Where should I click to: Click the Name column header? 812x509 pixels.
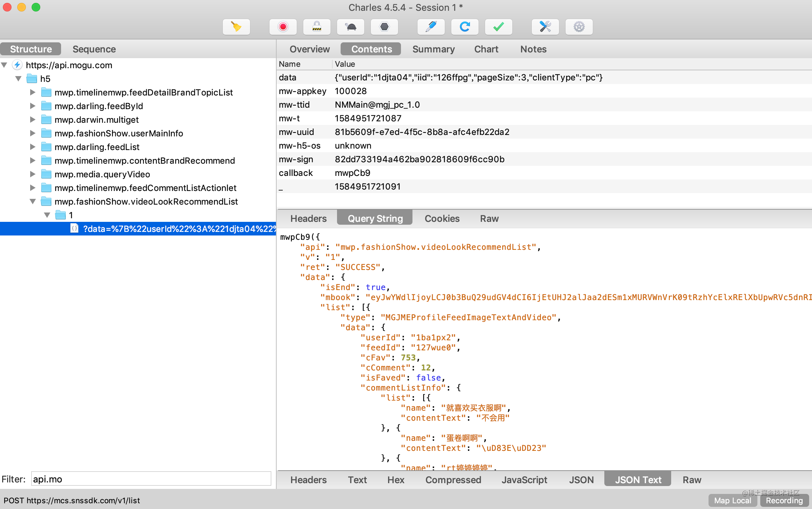(305, 64)
